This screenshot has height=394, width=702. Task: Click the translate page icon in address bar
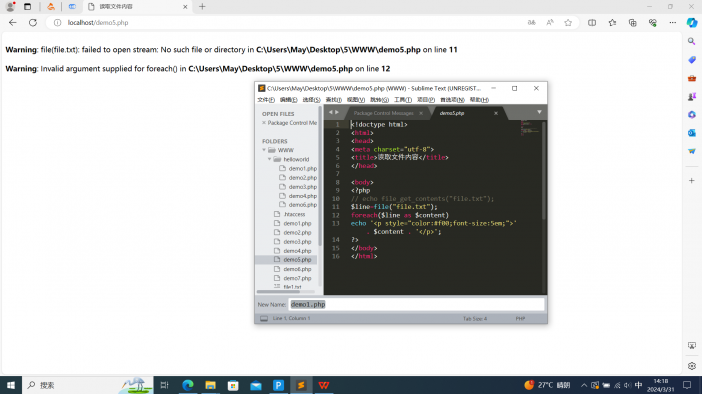[x=531, y=22]
